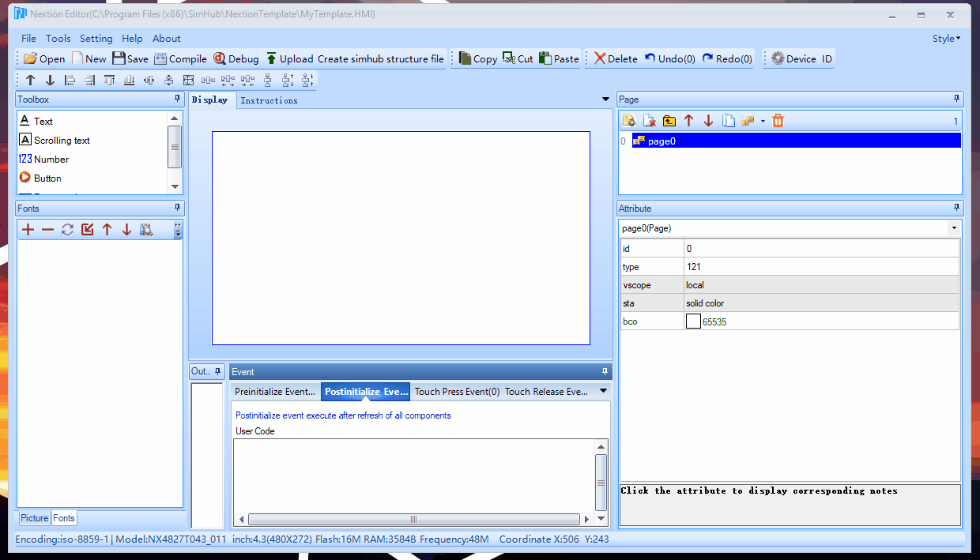Add a font using the plus icon in Fonts panel

[x=28, y=229]
